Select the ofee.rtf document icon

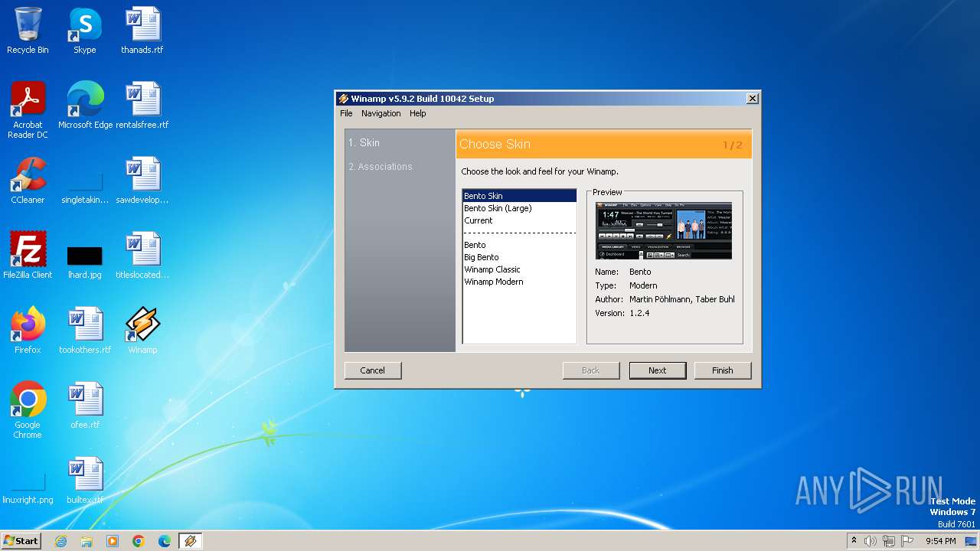coord(84,406)
